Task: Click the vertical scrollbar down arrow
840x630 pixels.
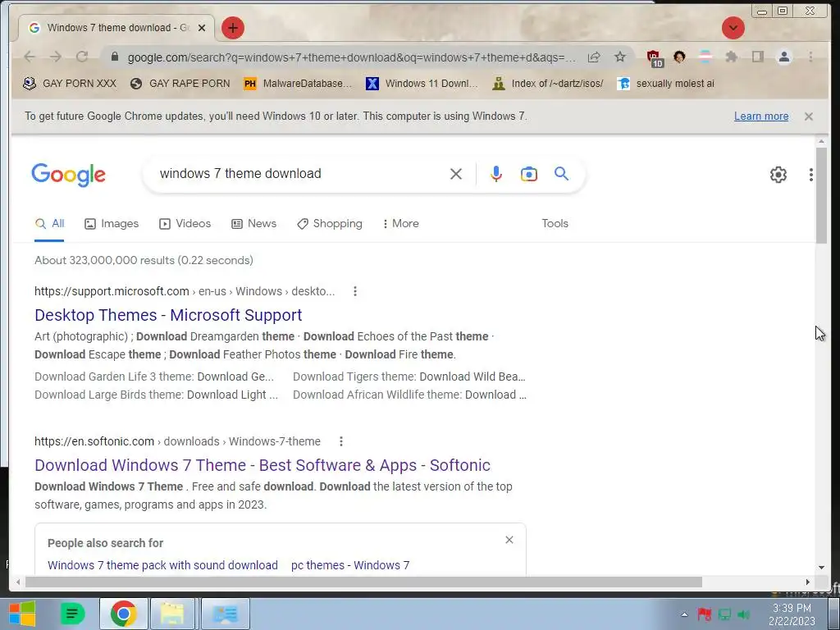Action: (821, 568)
